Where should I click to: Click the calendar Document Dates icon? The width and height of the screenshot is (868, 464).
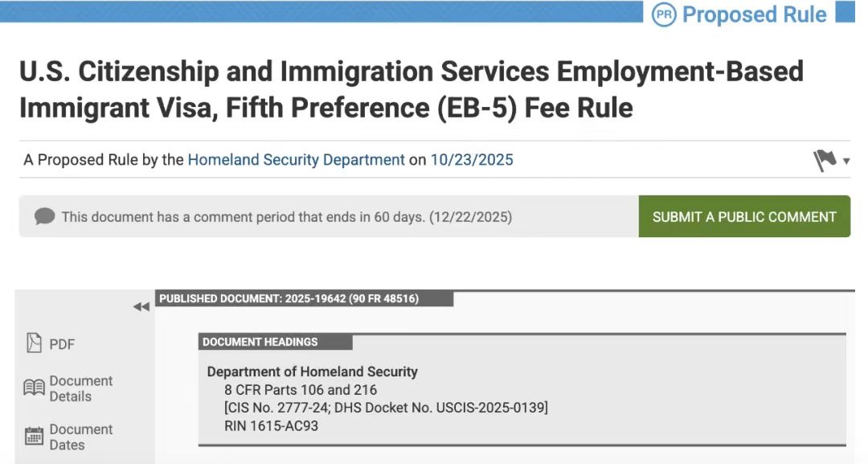coord(34,437)
